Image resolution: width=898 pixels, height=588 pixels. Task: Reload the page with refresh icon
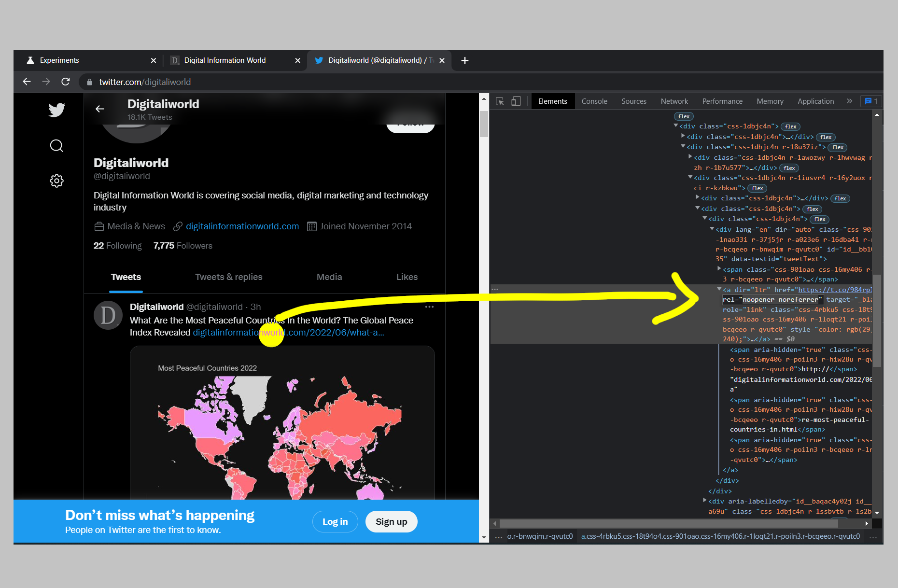tap(66, 82)
